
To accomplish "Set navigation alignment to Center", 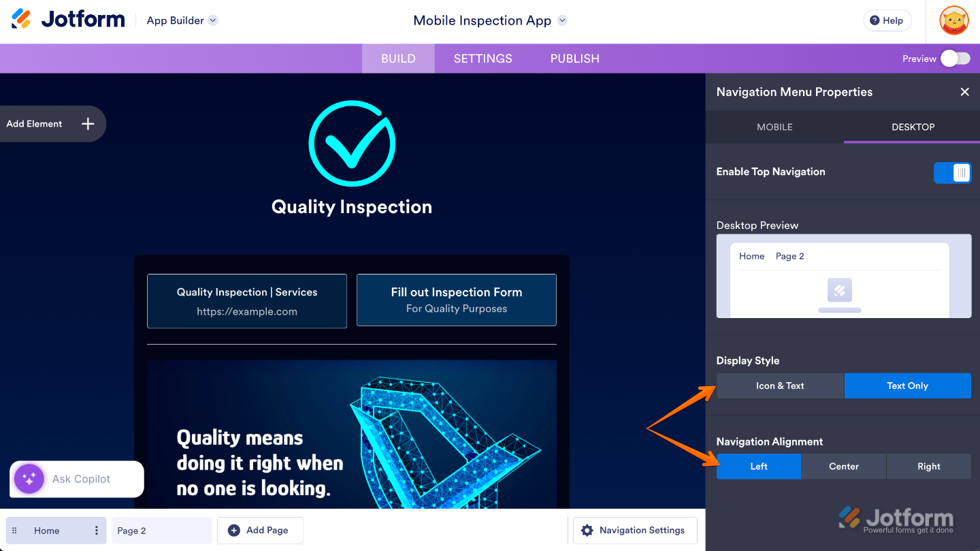I will tap(844, 467).
